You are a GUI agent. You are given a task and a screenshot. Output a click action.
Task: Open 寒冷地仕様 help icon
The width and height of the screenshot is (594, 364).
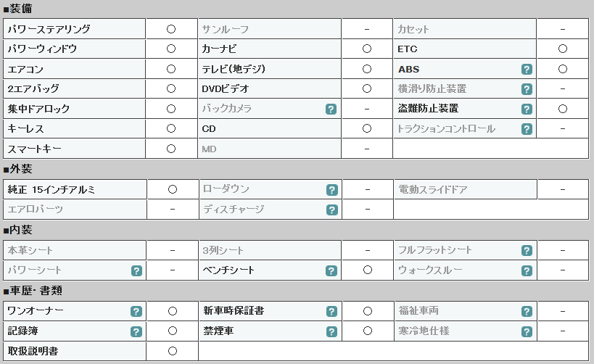(527, 331)
